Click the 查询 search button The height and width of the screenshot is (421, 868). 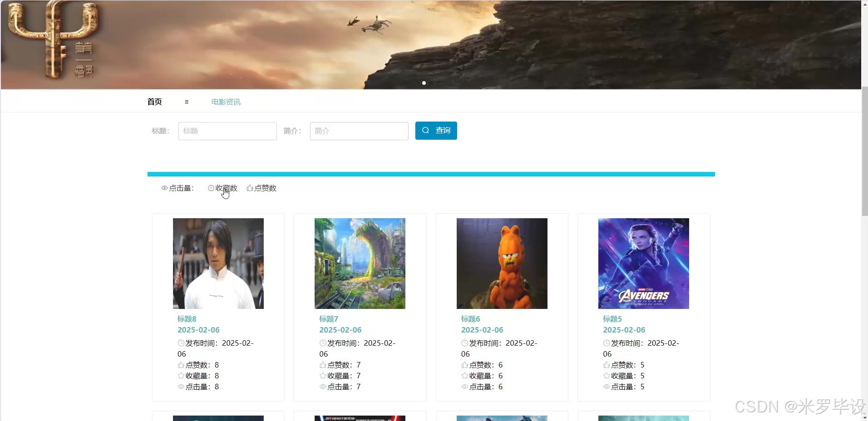click(436, 131)
